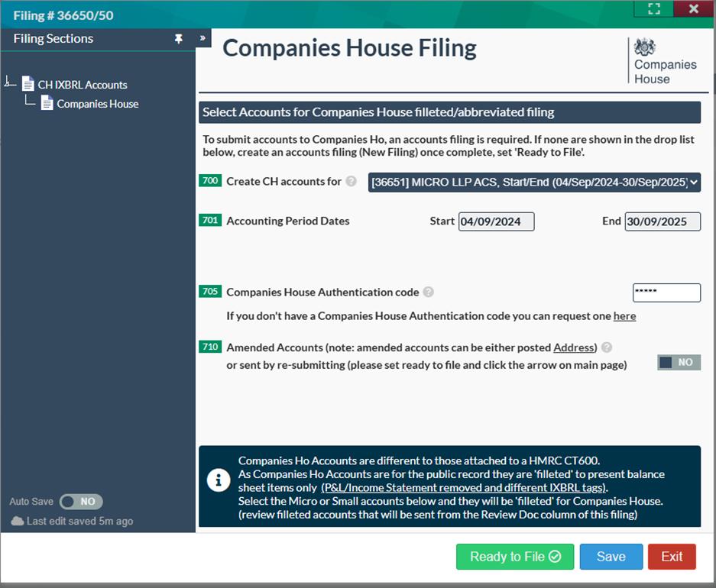Click the fullscreen icon in the title bar
The height and width of the screenshot is (588, 716).
coord(653,9)
